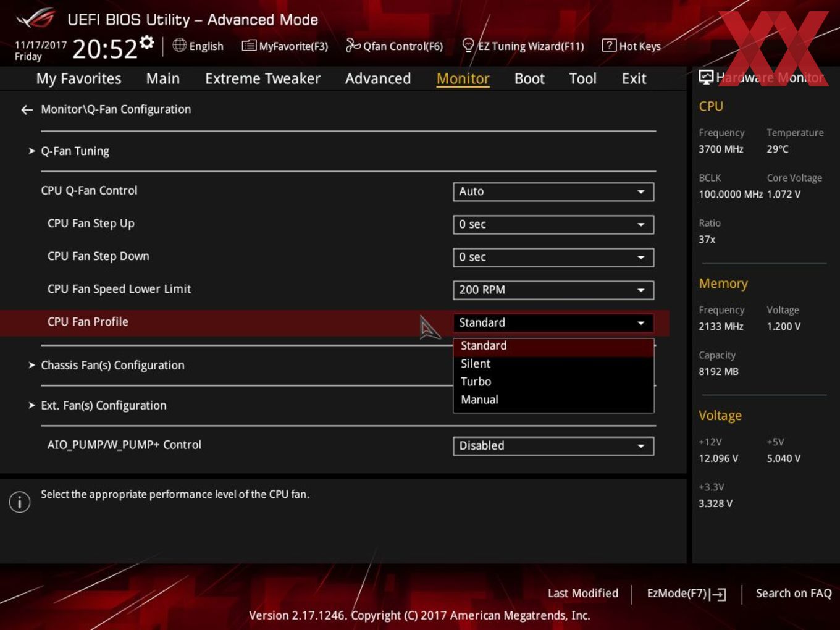Viewport: 840px width, 630px height.
Task: Click the 20:52 clock display
Action: 105,49
